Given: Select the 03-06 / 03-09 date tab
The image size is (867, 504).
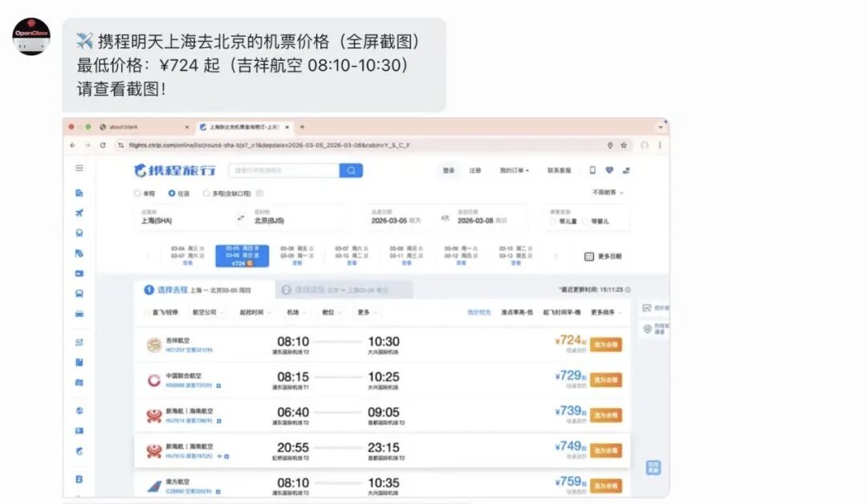Looking at the screenshot, I should (297, 256).
